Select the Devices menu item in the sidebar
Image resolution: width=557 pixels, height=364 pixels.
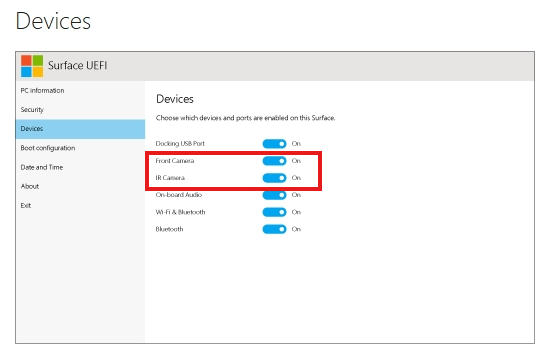[x=80, y=129]
